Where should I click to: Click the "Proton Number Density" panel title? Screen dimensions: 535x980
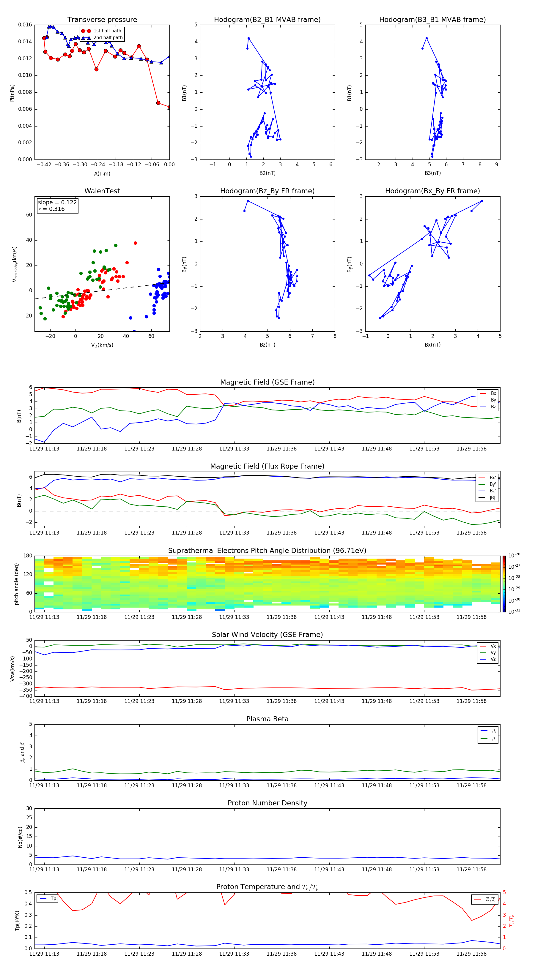coord(267,803)
